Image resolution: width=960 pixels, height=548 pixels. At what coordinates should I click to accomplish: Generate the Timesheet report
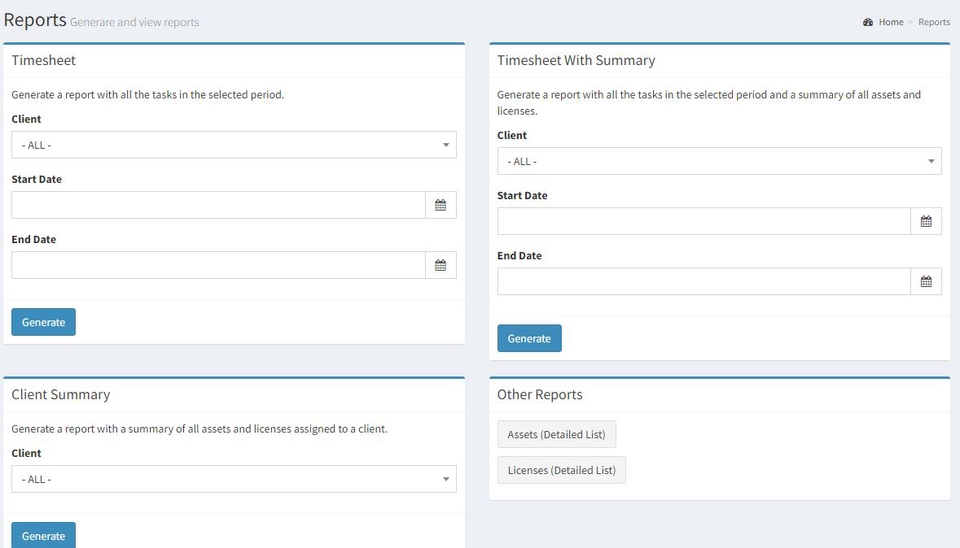pos(43,322)
